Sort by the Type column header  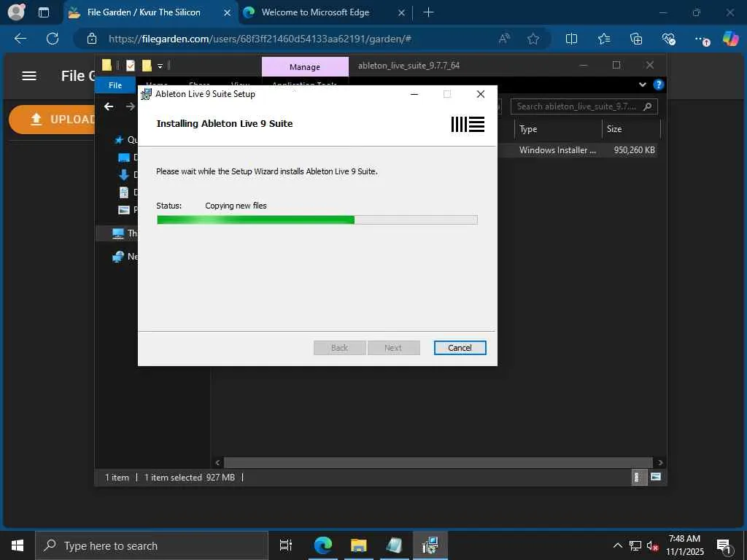528,129
